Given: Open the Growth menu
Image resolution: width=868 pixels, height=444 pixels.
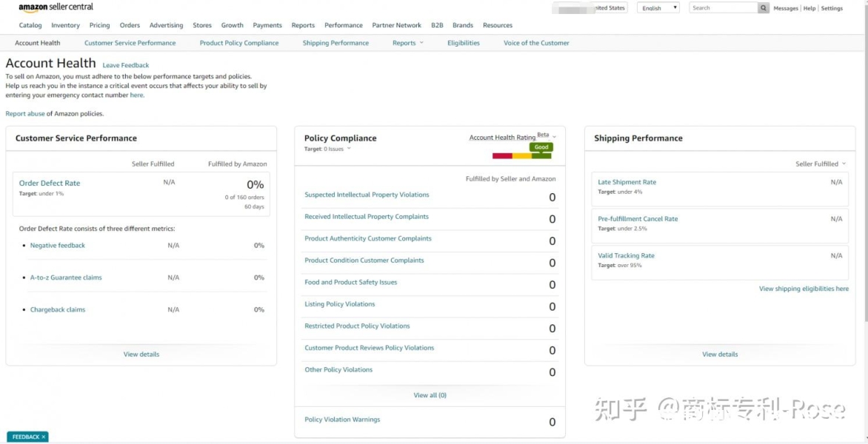Looking at the screenshot, I should pos(233,25).
